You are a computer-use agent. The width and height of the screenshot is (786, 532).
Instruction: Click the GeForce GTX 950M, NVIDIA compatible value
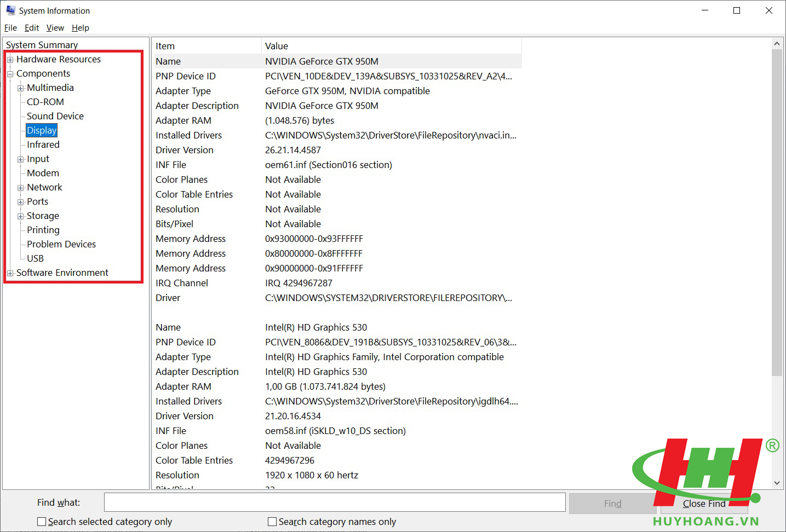point(347,91)
